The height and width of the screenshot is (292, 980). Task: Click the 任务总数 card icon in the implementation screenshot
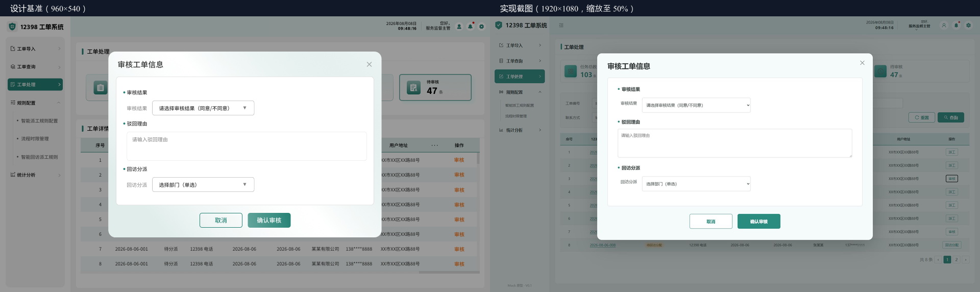[x=571, y=71]
